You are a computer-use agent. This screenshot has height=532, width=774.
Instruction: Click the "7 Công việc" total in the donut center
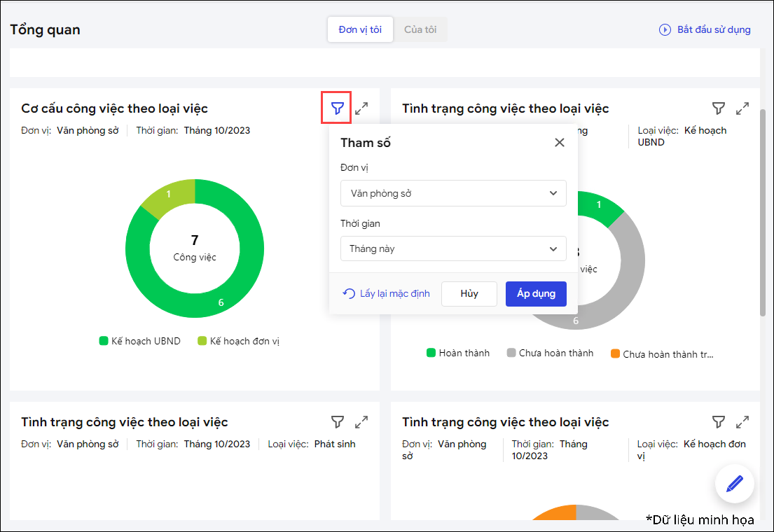pos(195,248)
